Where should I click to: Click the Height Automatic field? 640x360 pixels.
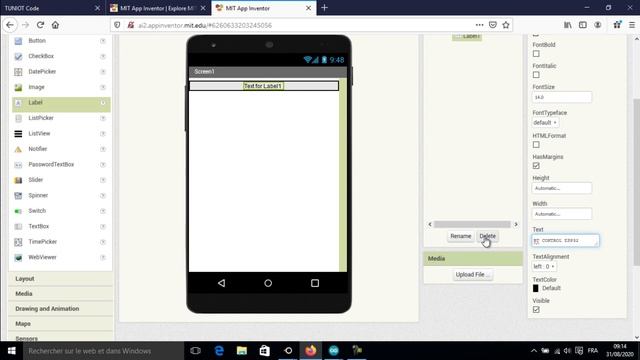[562, 188]
